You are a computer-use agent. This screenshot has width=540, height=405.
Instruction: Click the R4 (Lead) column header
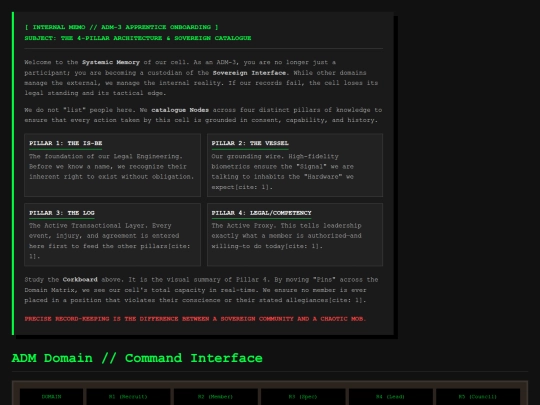(391, 397)
